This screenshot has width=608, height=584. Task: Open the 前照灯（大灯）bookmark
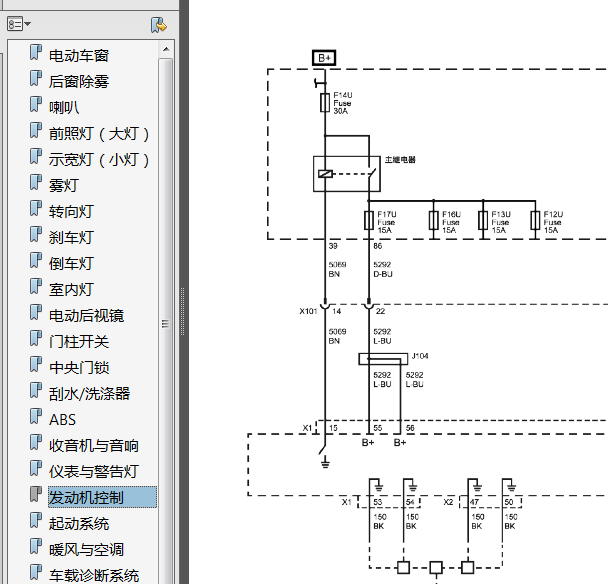[x=99, y=134]
